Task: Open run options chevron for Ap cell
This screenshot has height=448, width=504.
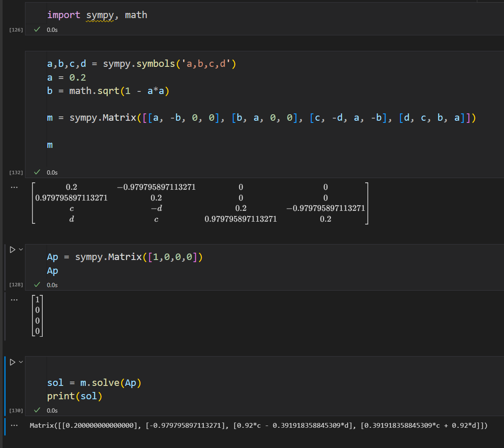Action: point(21,249)
